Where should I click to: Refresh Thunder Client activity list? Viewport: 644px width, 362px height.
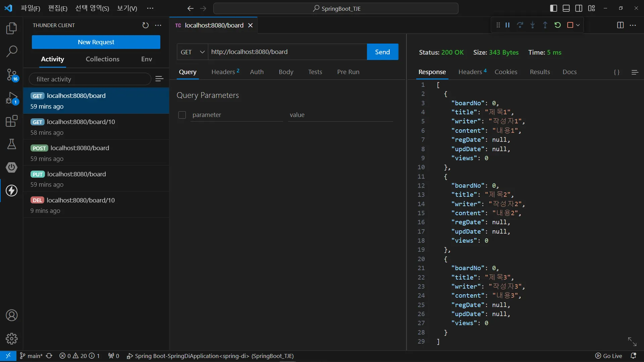(x=145, y=25)
